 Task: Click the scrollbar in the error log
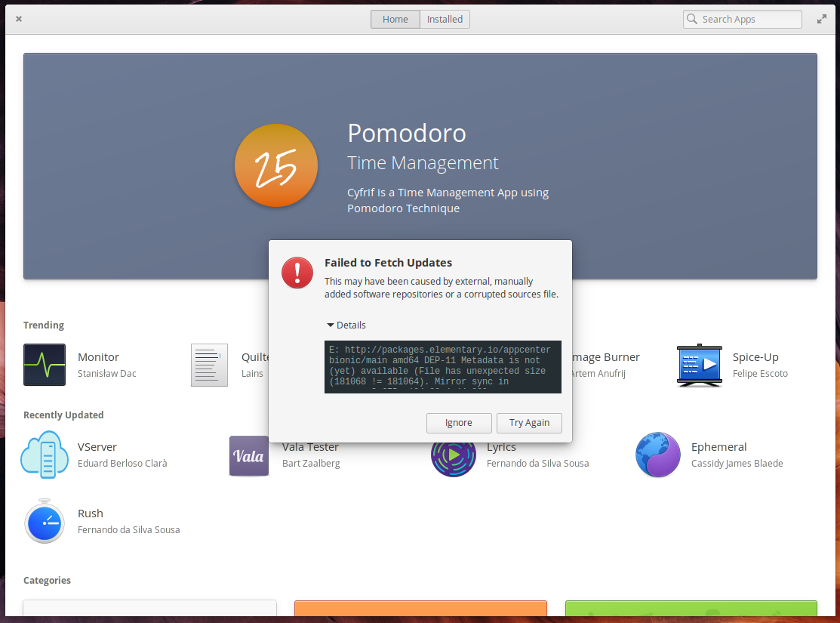click(558, 368)
